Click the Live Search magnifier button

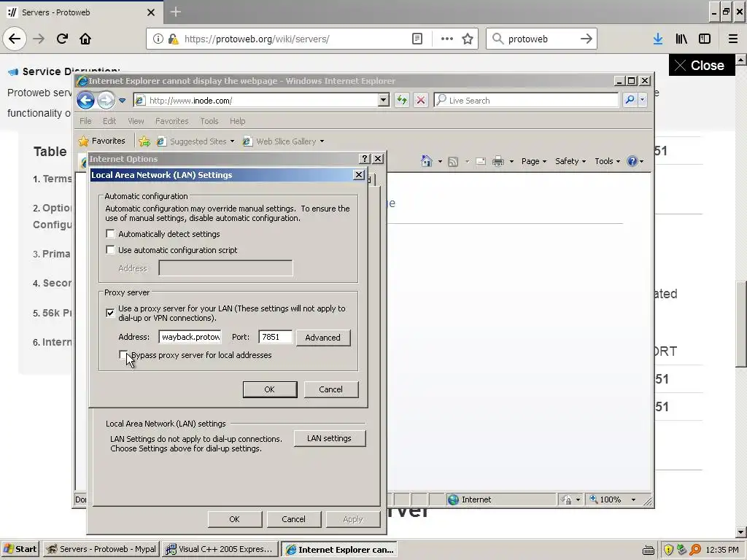[x=630, y=100]
